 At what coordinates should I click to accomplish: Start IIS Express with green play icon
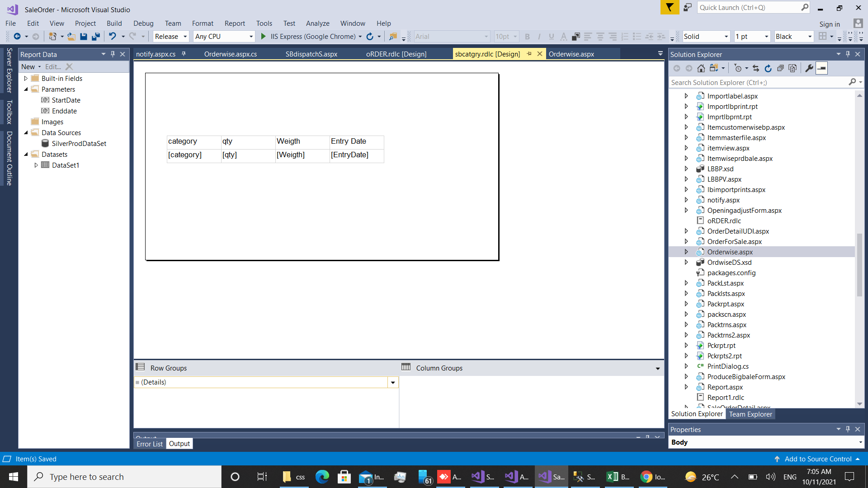(263, 37)
